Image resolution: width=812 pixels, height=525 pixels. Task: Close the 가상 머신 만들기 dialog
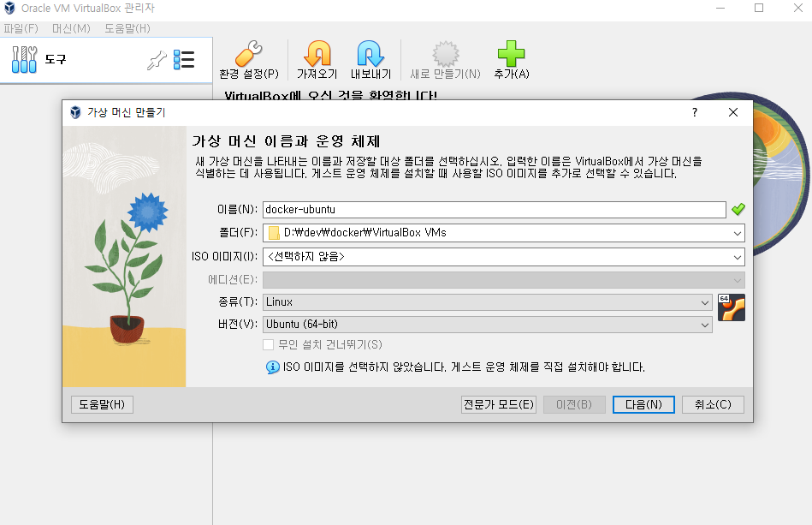pyautogui.click(x=732, y=112)
